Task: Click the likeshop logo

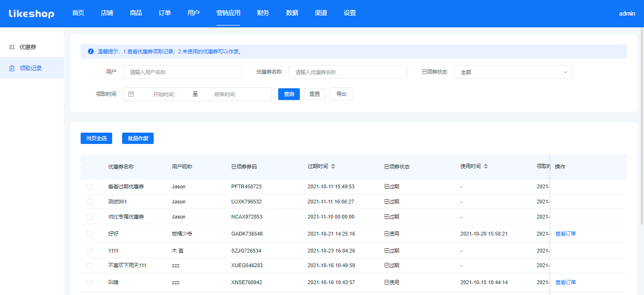Action: (32, 14)
